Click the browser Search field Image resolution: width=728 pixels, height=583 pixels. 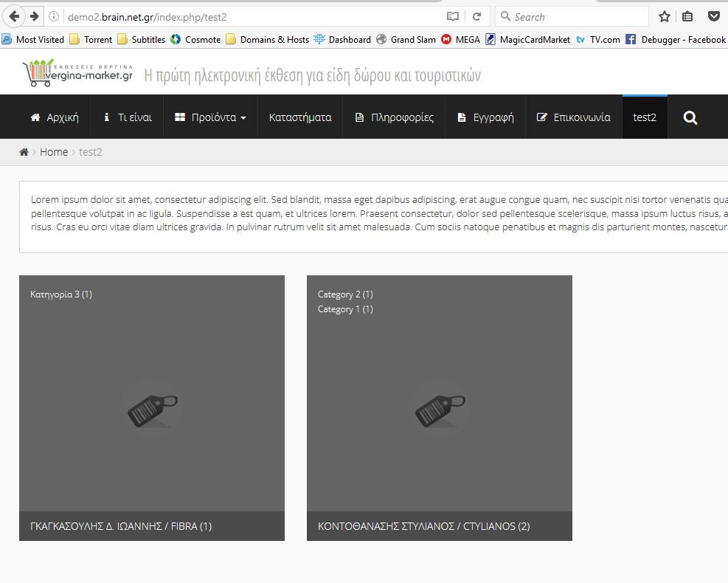[x=572, y=17]
